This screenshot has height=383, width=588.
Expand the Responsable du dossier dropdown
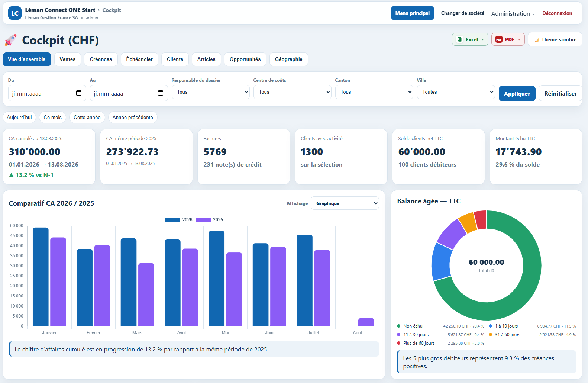click(210, 92)
